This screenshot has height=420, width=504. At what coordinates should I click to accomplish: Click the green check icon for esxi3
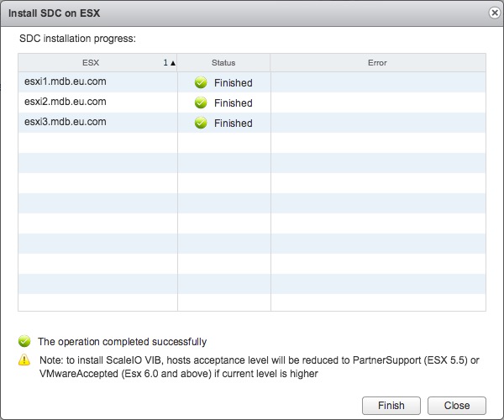[x=201, y=123]
